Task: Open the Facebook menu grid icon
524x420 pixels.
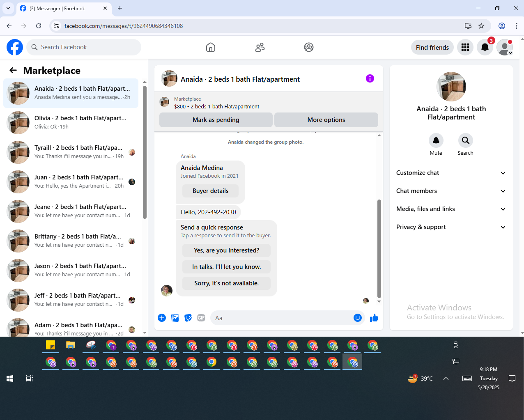Action: pyautogui.click(x=465, y=48)
